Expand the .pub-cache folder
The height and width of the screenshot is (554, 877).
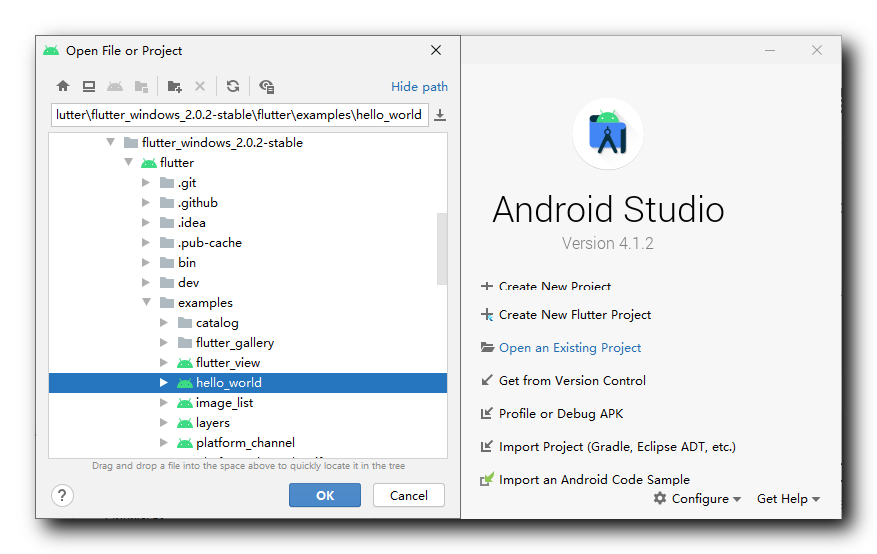[x=146, y=243]
